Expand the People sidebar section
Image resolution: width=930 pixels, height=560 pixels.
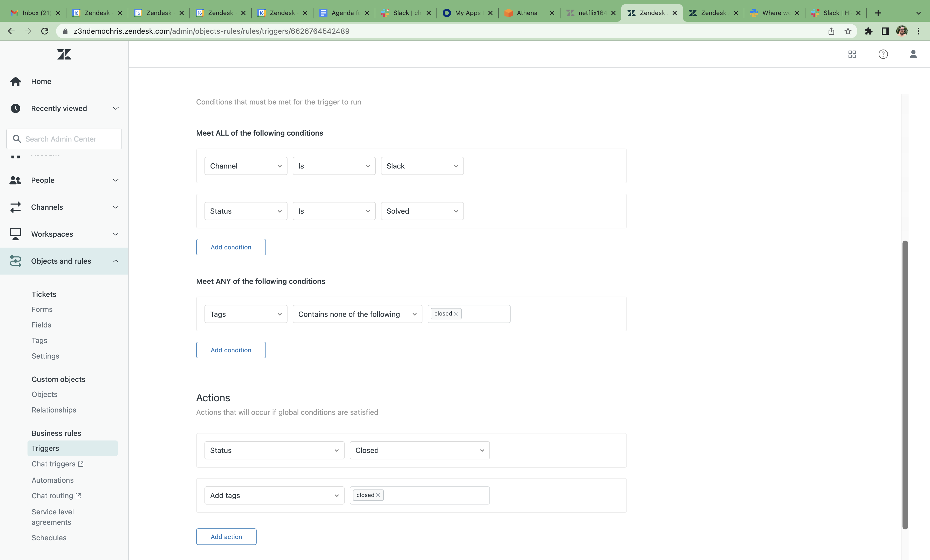115,180
